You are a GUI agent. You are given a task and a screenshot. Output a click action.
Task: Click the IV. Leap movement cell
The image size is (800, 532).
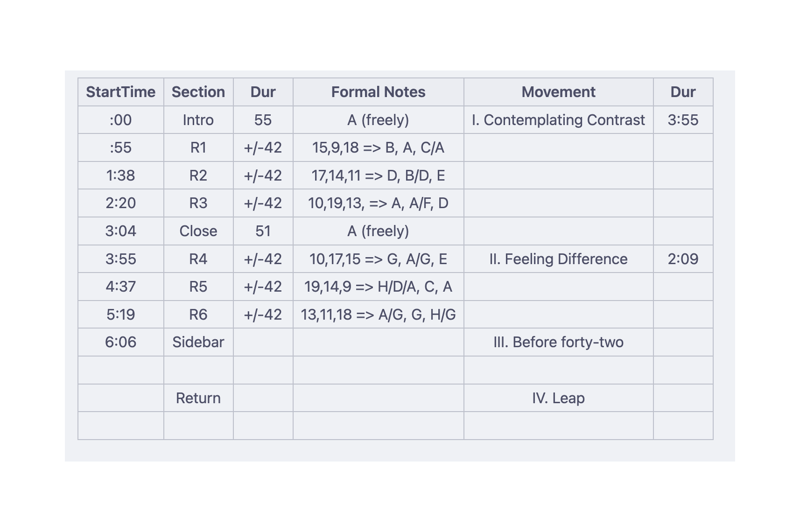click(x=559, y=398)
